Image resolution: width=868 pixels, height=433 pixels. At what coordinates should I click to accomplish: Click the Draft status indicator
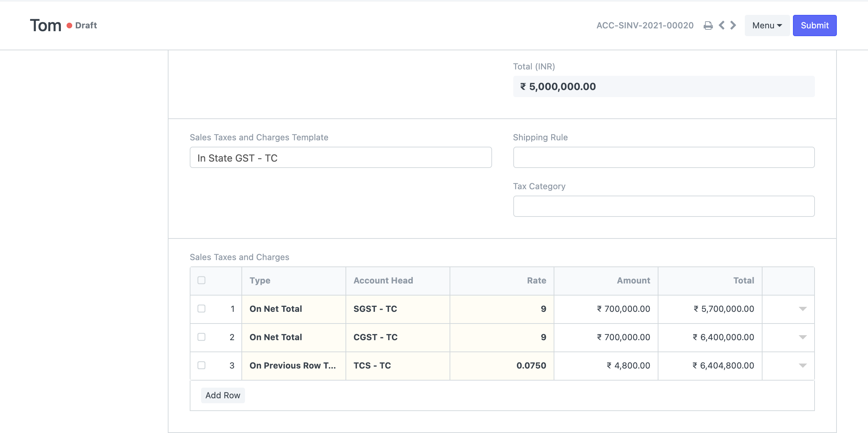tap(82, 26)
